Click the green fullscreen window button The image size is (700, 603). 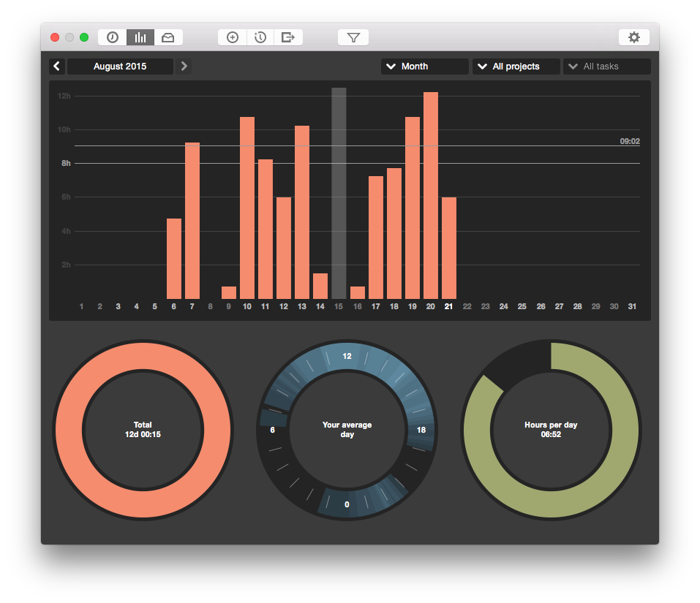click(x=84, y=37)
